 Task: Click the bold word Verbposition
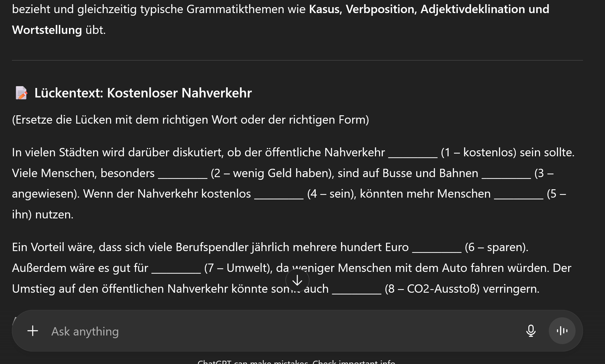pos(380,9)
